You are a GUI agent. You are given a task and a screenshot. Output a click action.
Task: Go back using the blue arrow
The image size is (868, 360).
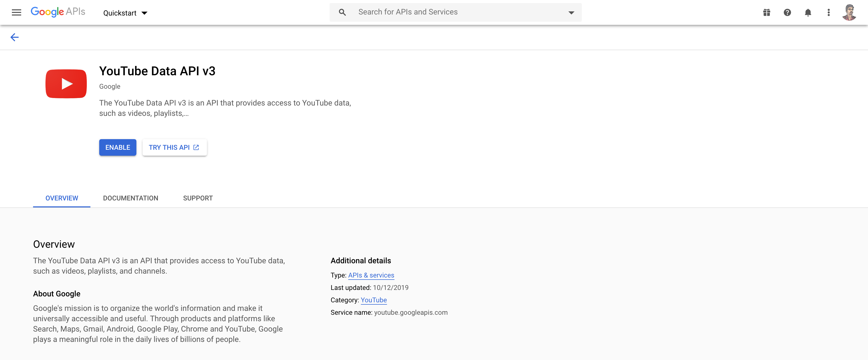14,37
